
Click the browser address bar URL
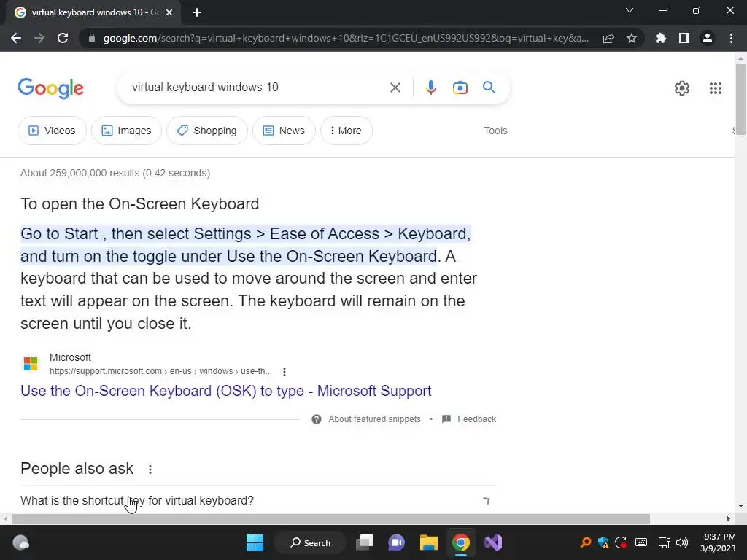346,38
